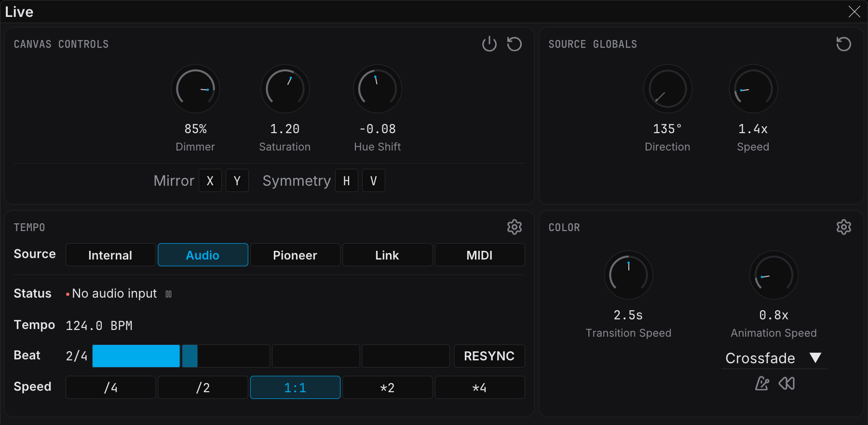The width and height of the screenshot is (868, 425).
Task: Choose MIDI as tempo source
Action: pos(480,255)
